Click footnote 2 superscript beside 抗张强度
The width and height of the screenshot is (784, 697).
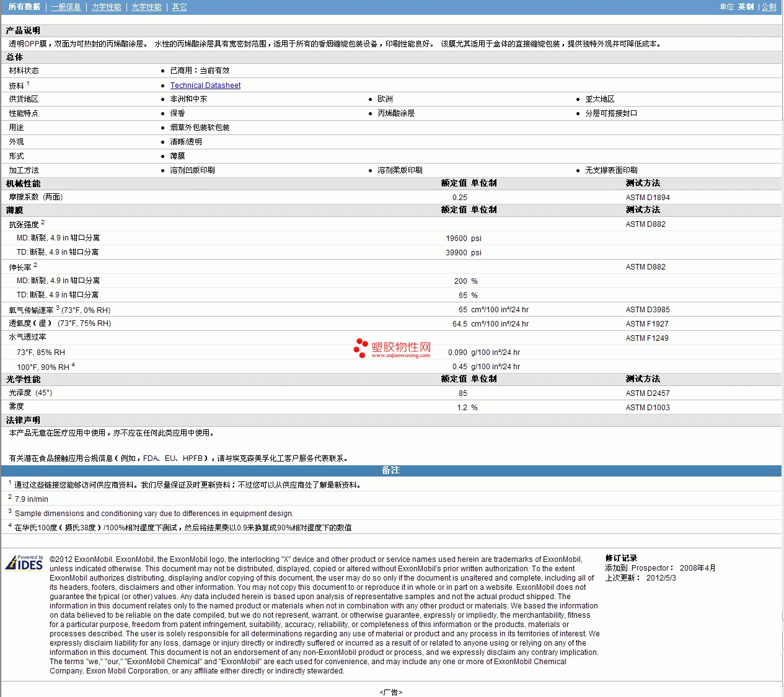[x=43, y=222]
